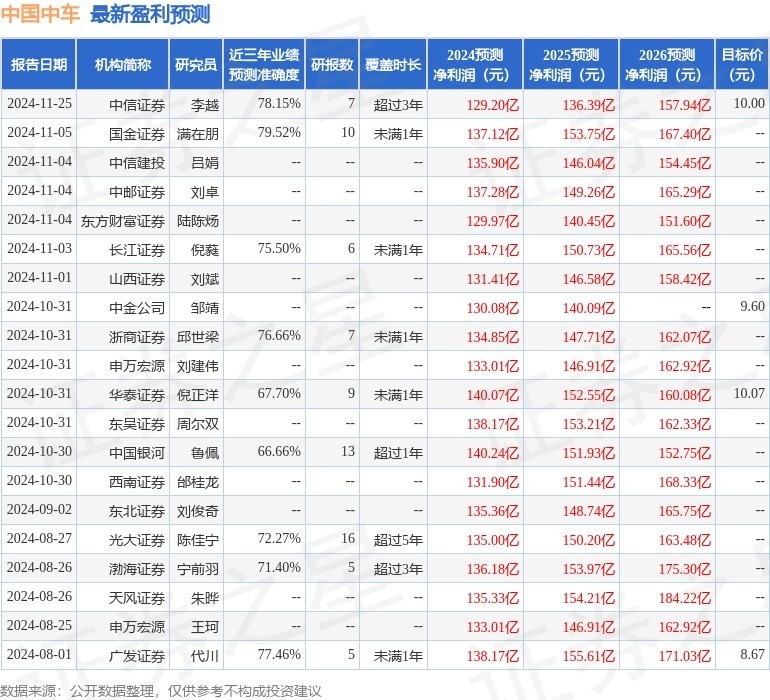Viewport: 770px width, 700px height.
Task: Click the 目标价 column header
Action: pos(742,64)
